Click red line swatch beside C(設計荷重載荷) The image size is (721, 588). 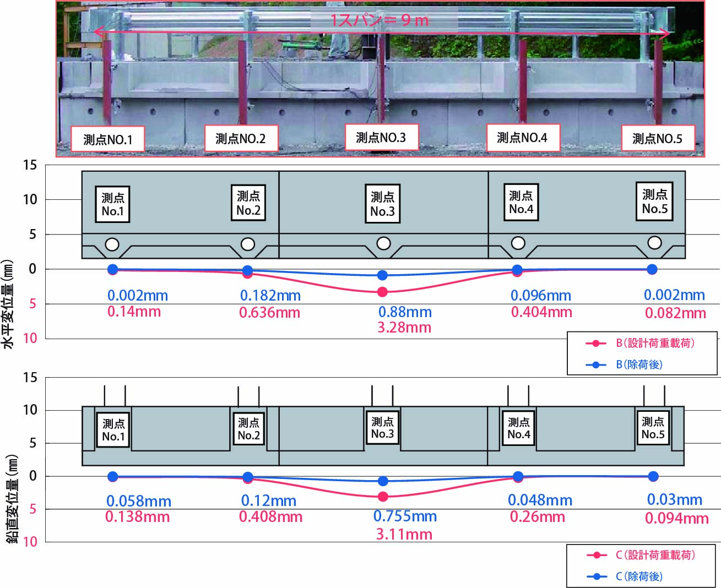pyautogui.click(x=597, y=555)
